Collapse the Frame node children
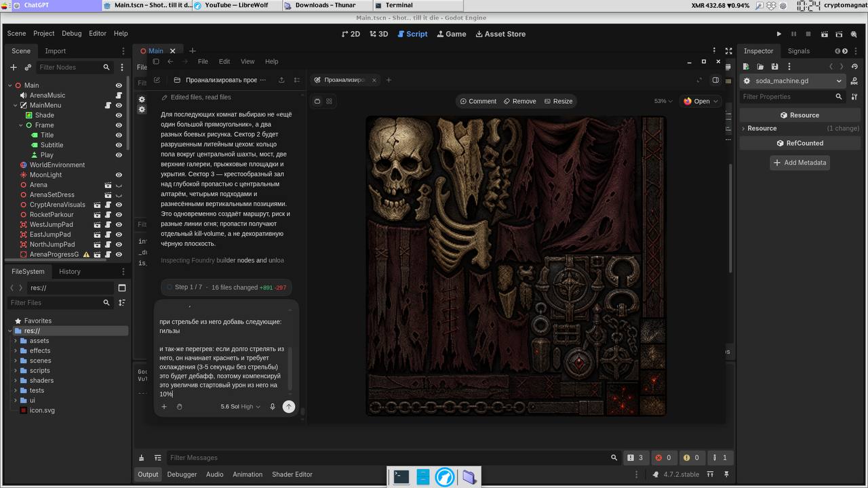Viewport: 868px width, 488px height. (21, 125)
